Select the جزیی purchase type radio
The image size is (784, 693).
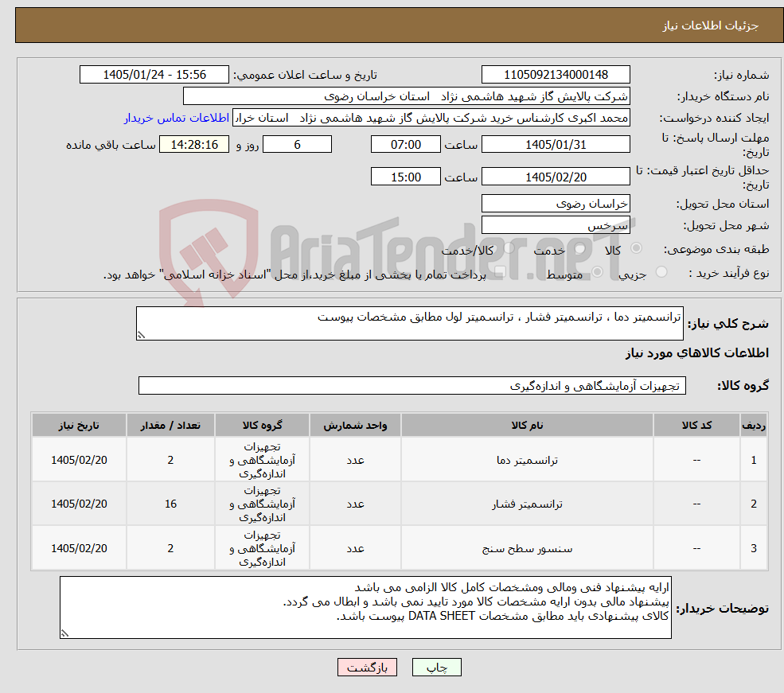point(661,272)
